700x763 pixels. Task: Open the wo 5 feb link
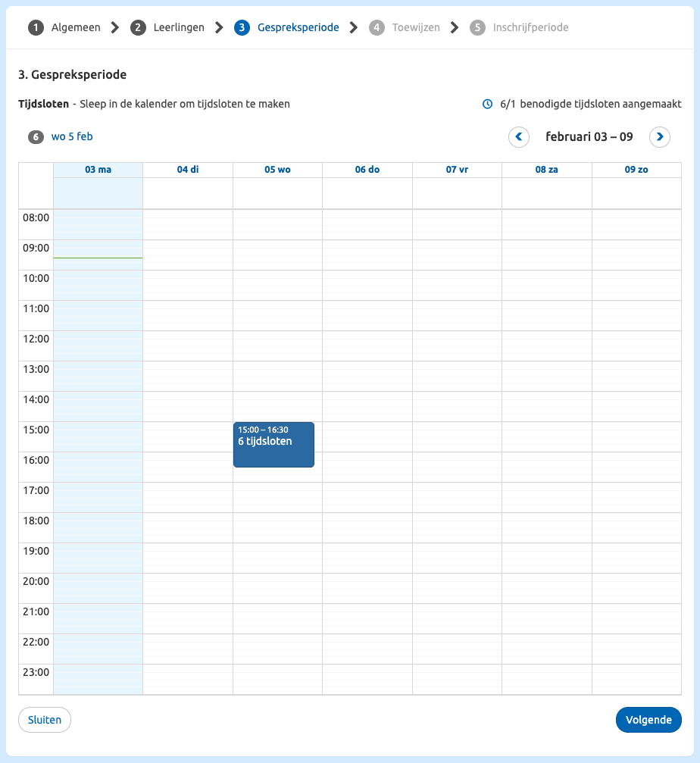(71, 137)
